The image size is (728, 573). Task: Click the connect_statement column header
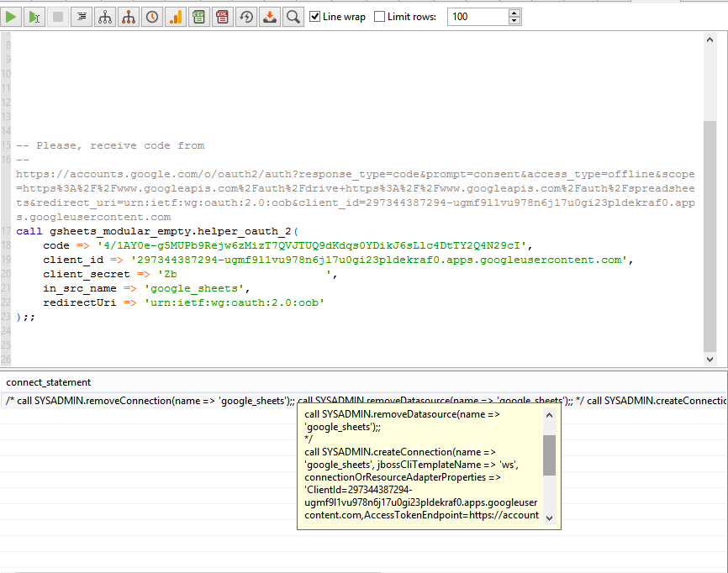(49, 382)
